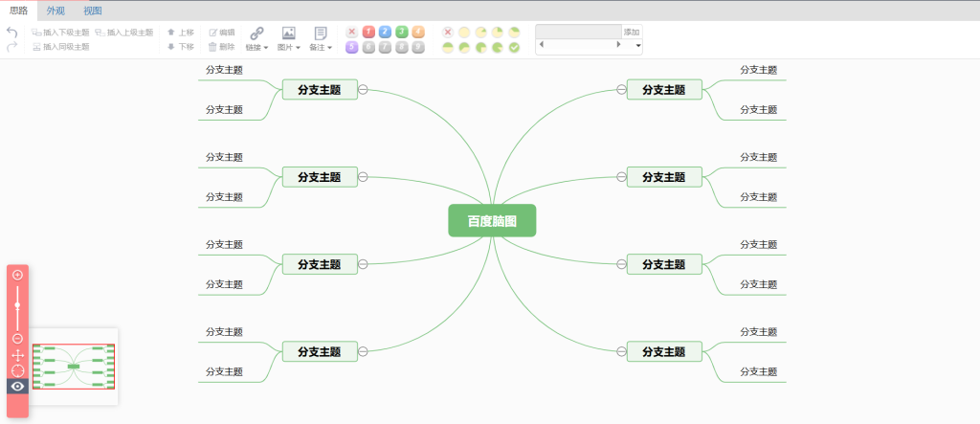Set priority 6 gray badge
This screenshot has width=980, height=424.
click(368, 48)
